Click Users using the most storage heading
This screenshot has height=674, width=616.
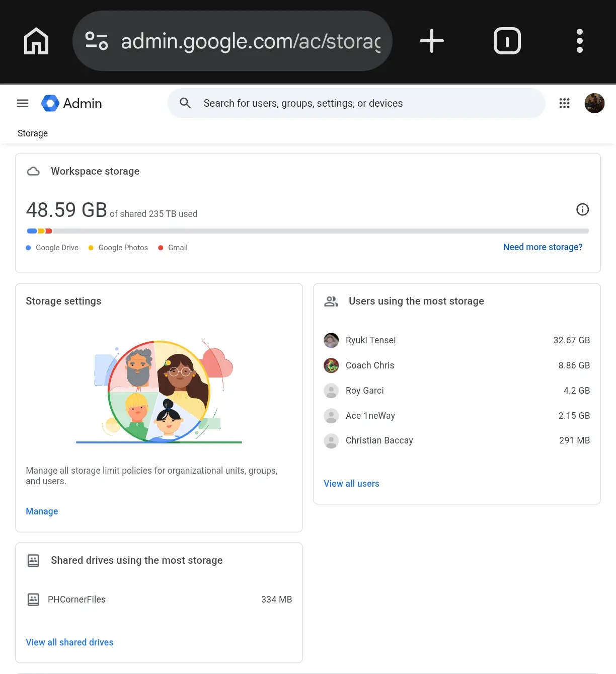pyautogui.click(x=416, y=301)
